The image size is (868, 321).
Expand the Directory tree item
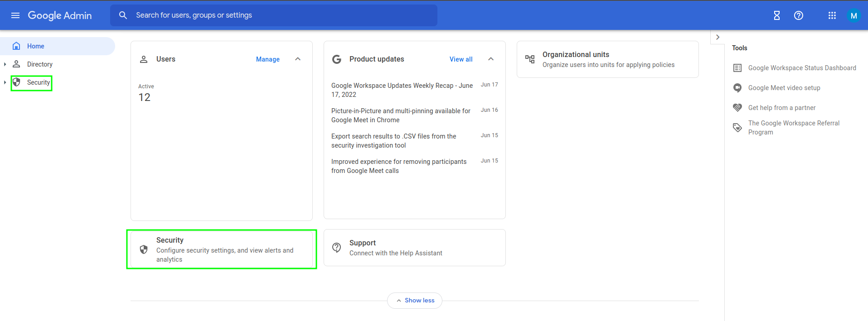tap(5, 64)
